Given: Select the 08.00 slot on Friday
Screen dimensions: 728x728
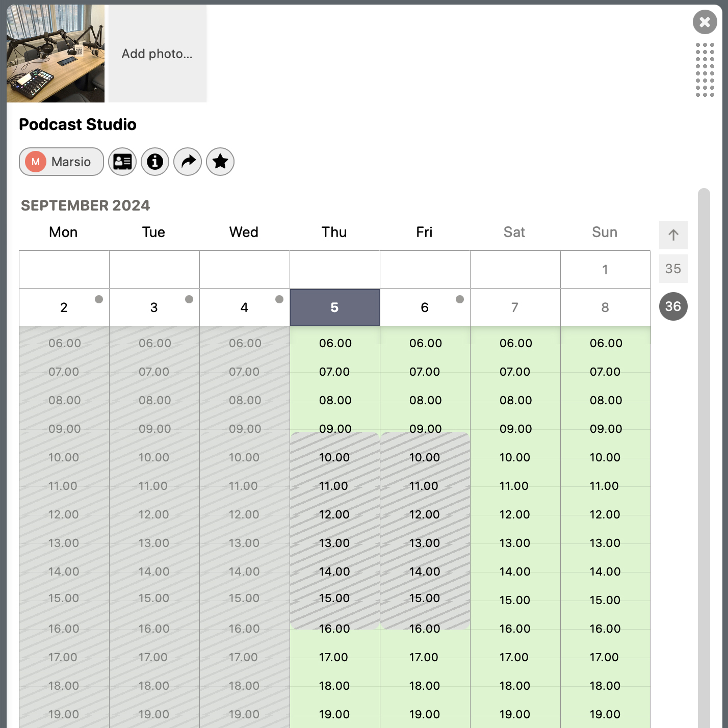Looking at the screenshot, I should [426, 400].
